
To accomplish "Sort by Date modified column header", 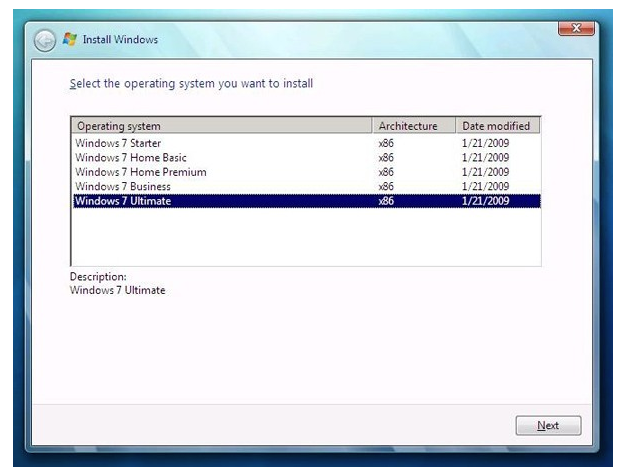I will coord(497,126).
